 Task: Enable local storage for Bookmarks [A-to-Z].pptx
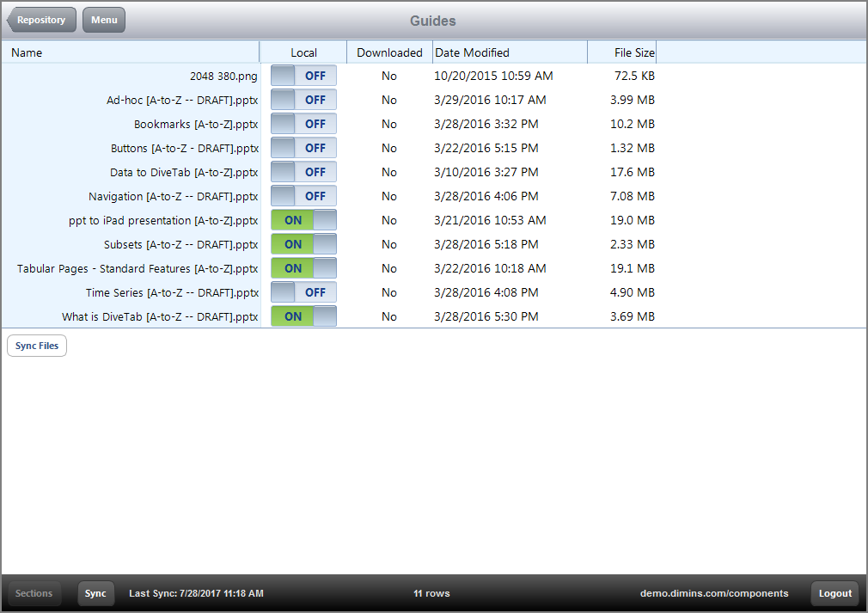[305, 124]
